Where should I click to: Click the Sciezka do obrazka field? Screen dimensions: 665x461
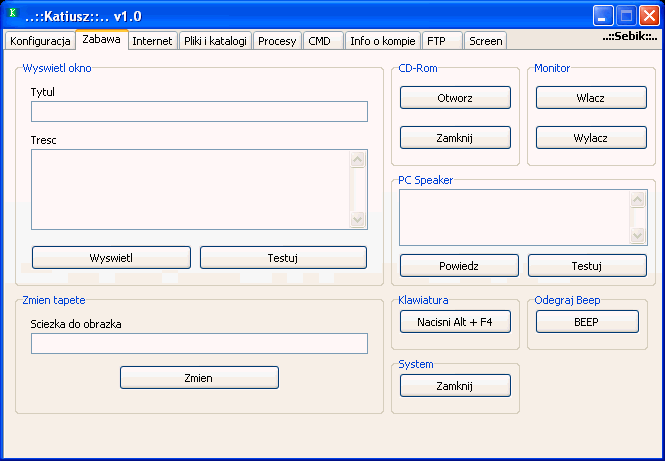[199, 344]
